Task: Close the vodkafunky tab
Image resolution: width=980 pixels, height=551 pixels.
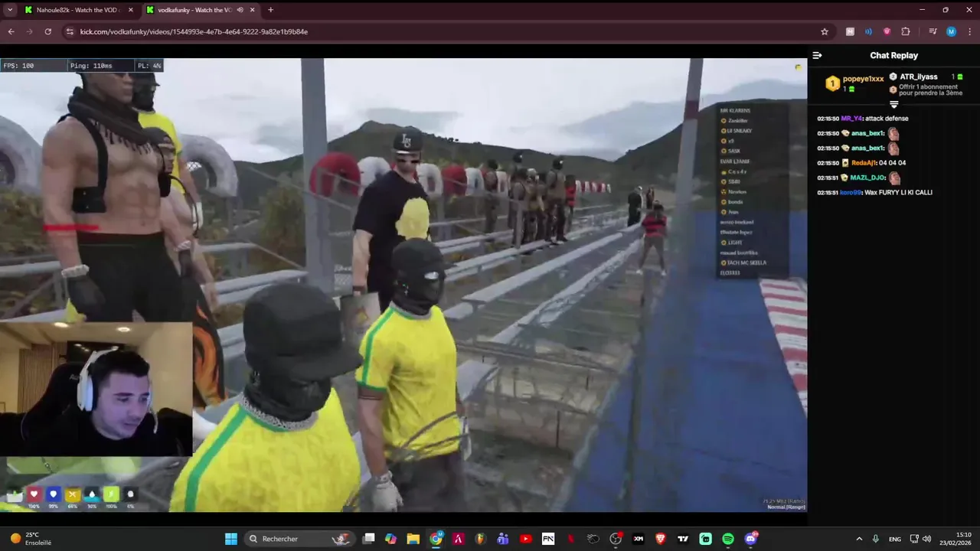Action: pos(252,10)
